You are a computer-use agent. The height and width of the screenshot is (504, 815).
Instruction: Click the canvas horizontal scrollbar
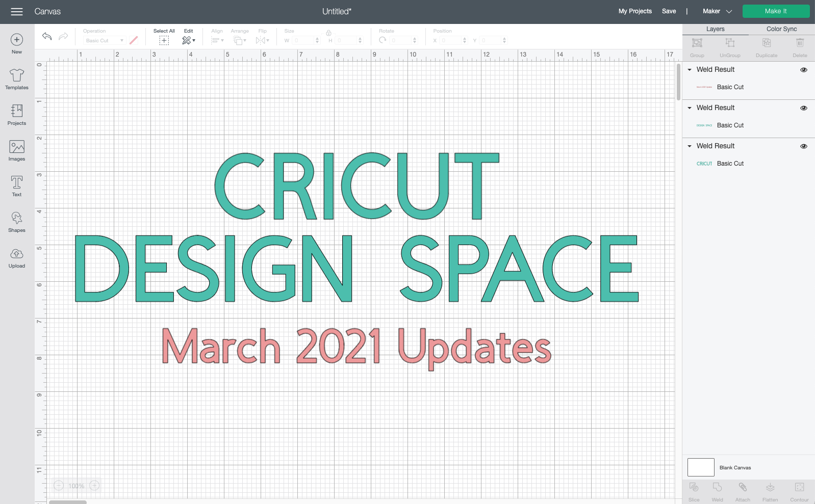click(x=68, y=502)
